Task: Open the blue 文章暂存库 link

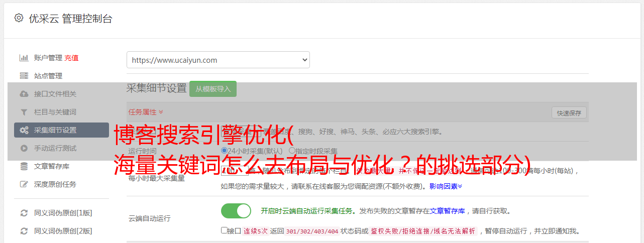Action: tap(447, 211)
